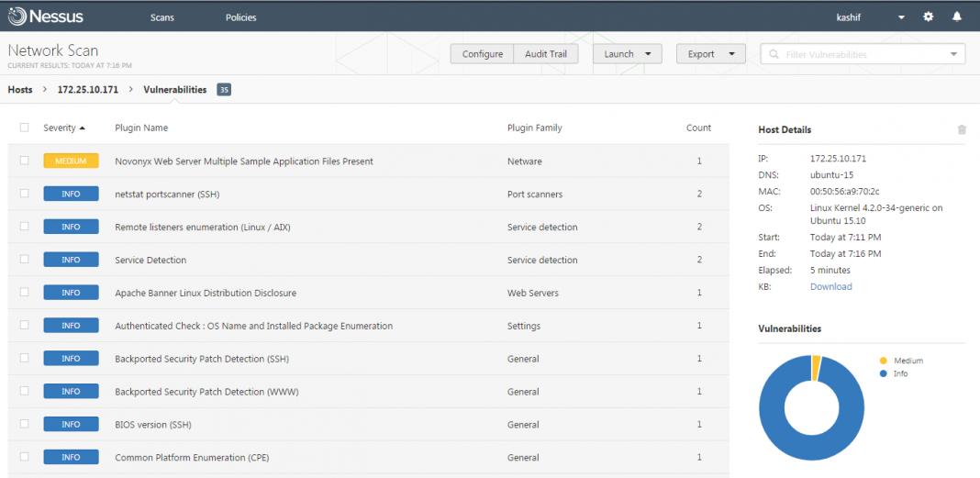The image size is (980, 478).
Task: Open the Scans menu
Action: tap(162, 17)
